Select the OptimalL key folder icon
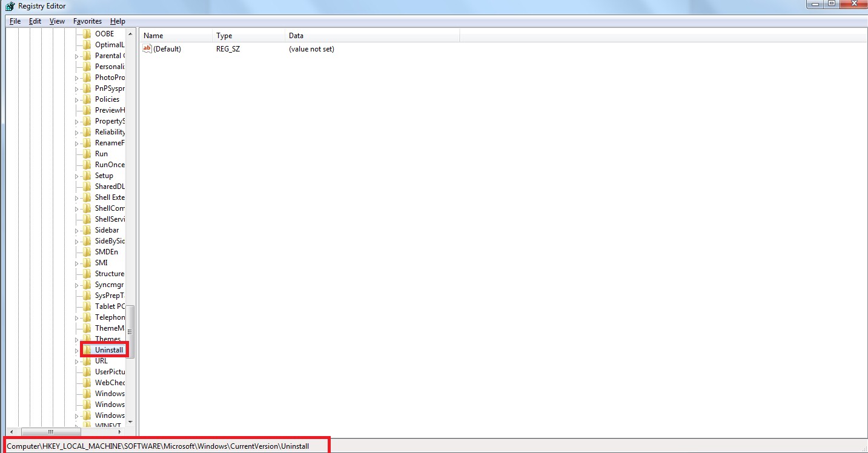This screenshot has width=868, height=453. (x=87, y=45)
